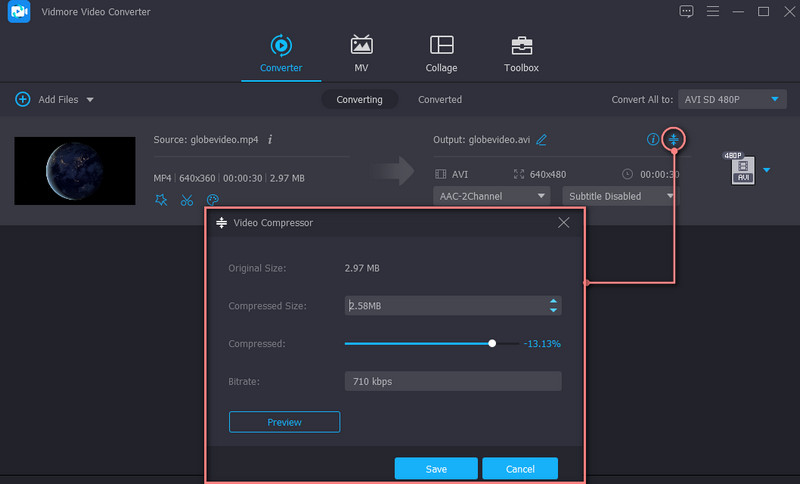Open the cut scissors tool
Viewport: 800px width, 484px height.
coord(187,200)
